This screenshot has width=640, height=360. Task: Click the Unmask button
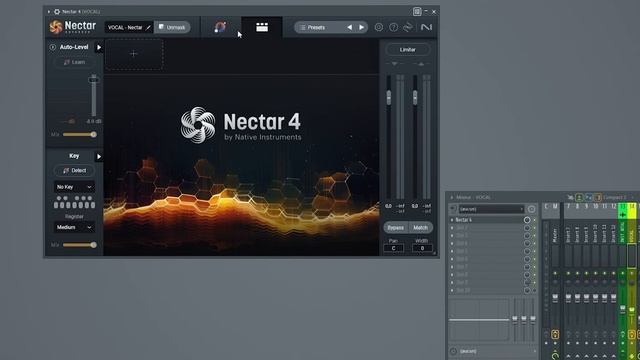tap(172, 27)
